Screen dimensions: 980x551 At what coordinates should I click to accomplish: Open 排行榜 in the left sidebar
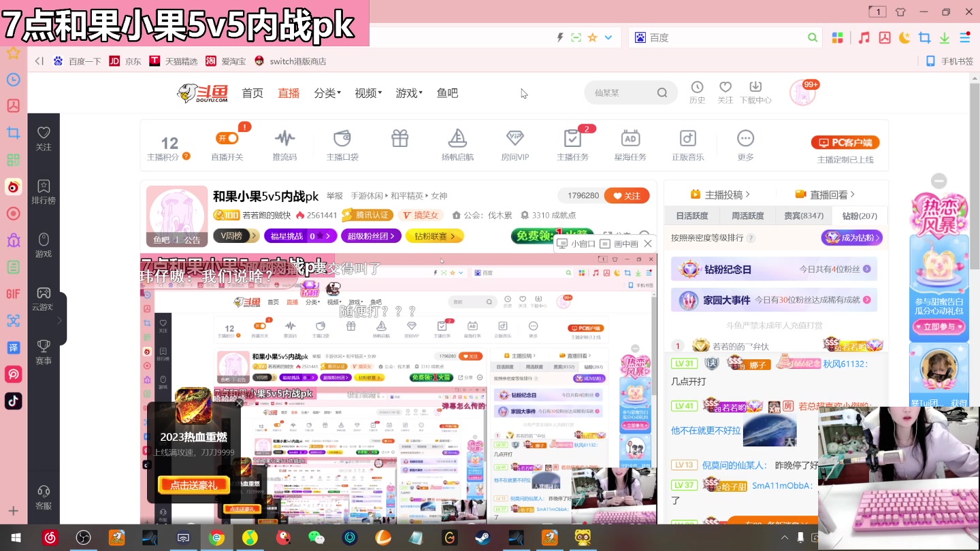pyautogui.click(x=44, y=193)
